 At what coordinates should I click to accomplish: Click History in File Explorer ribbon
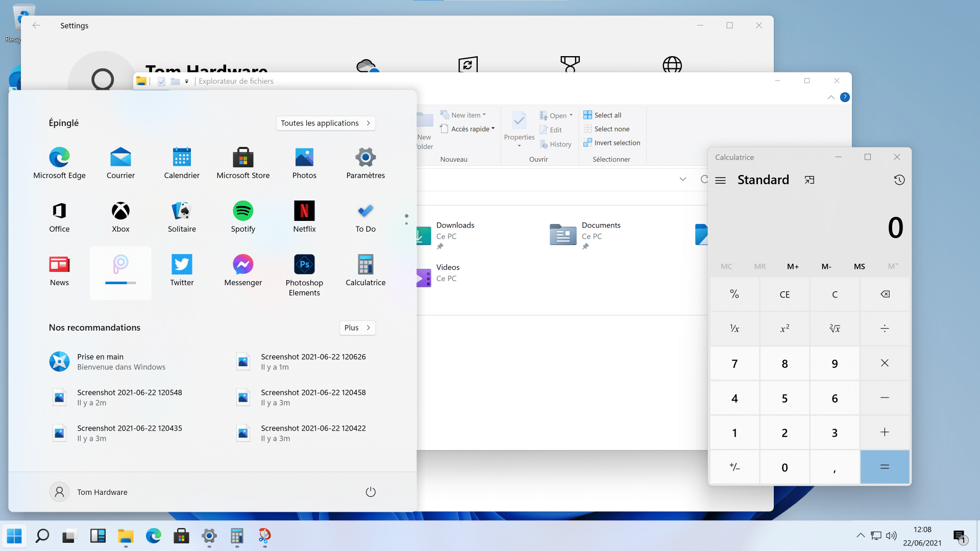[x=555, y=144]
